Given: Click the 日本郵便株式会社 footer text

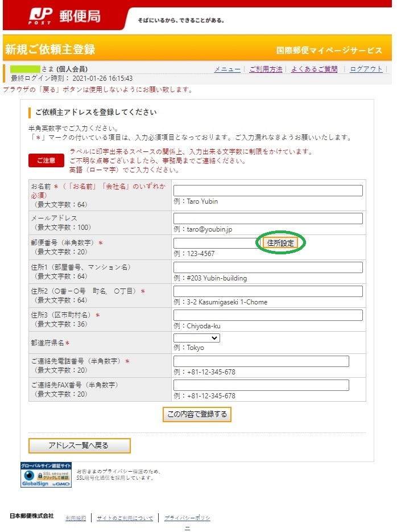Looking at the screenshot, I should click(31, 515).
